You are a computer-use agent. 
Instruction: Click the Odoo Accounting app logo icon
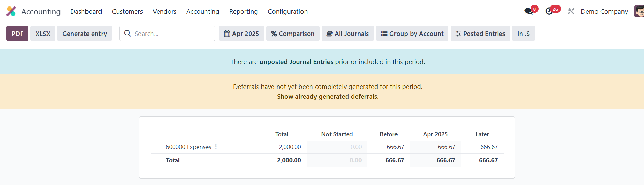(x=11, y=11)
